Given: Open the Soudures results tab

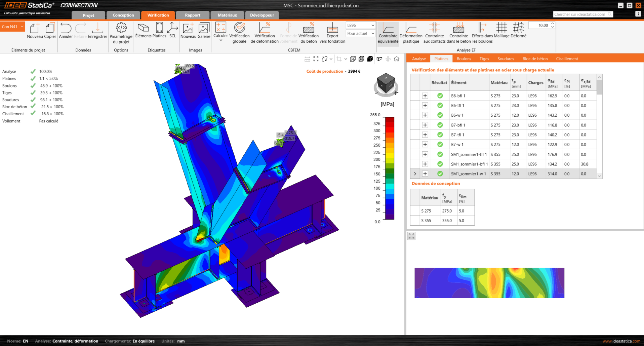Looking at the screenshot, I should (x=506, y=59).
